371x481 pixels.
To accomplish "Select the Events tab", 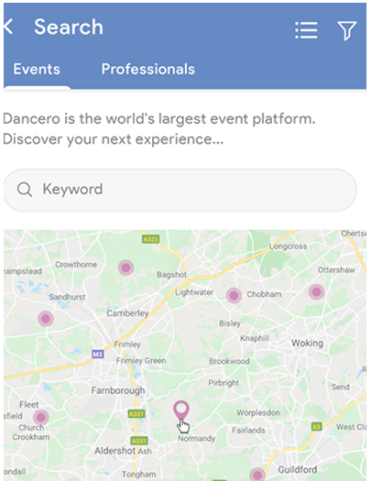I will (37, 69).
